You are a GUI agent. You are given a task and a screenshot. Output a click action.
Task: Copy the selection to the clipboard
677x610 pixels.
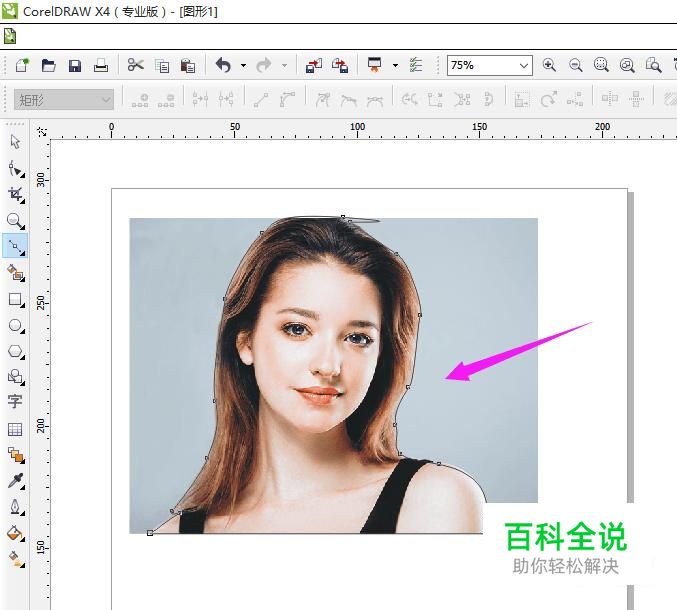162,66
